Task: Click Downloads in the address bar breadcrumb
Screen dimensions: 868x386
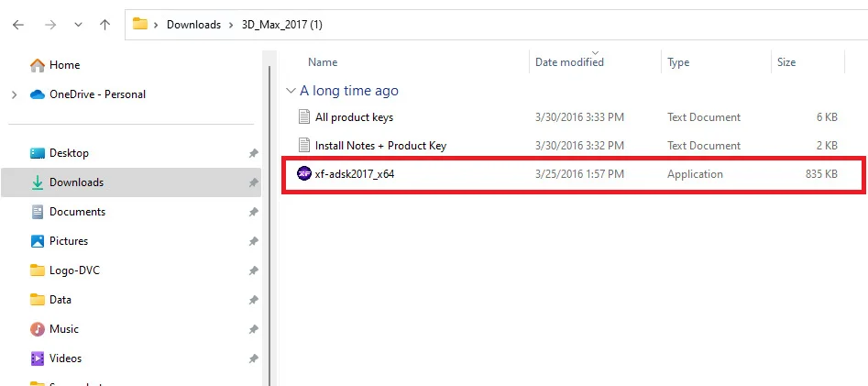Action: click(193, 25)
